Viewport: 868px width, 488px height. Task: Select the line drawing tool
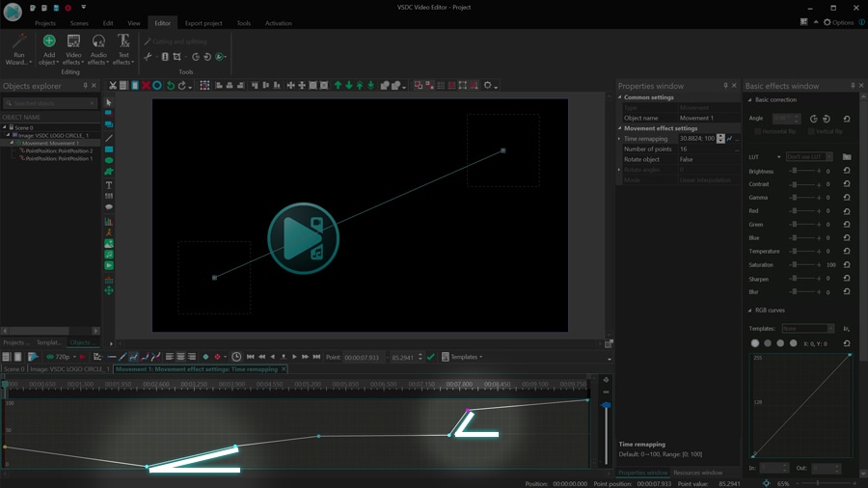(108, 138)
